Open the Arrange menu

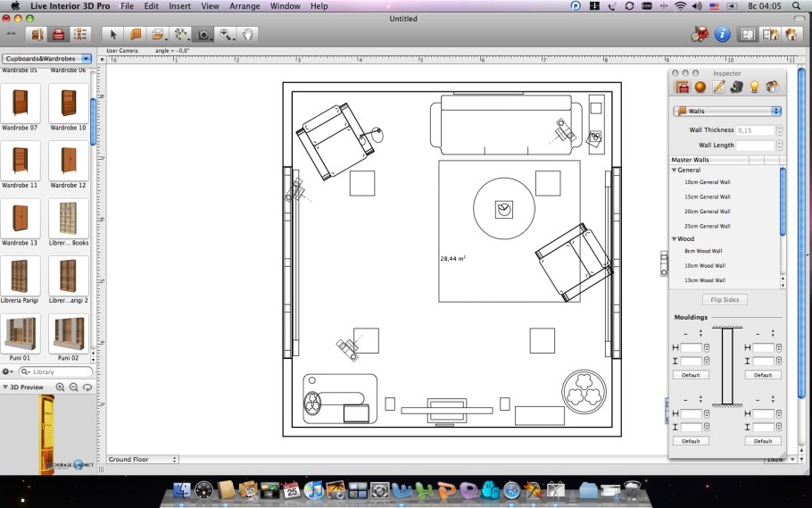(x=244, y=6)
